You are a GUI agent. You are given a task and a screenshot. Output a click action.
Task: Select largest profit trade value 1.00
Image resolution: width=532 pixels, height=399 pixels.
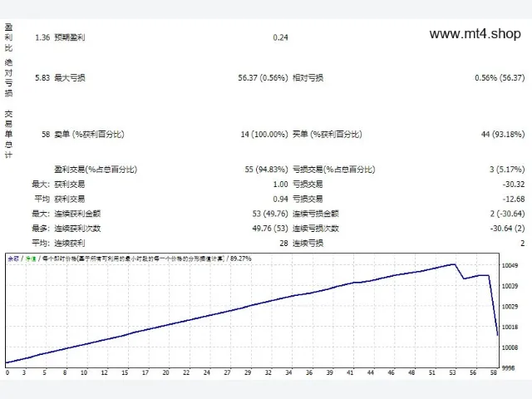click(280, 185)
